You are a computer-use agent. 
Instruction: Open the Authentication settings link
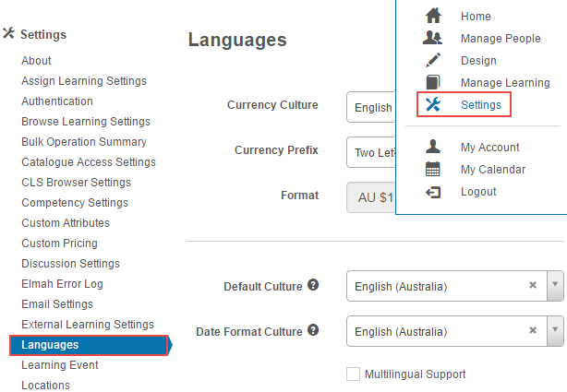click(x=57, y=101)
